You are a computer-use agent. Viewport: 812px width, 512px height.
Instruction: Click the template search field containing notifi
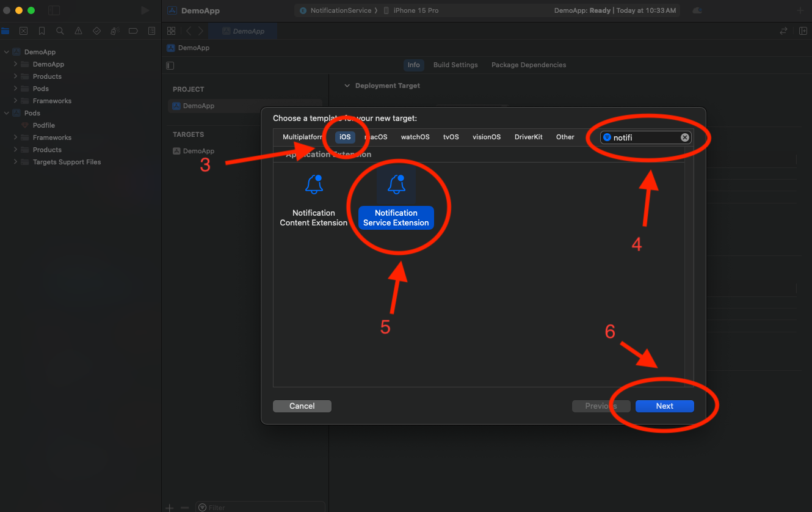tap(646, 137)
